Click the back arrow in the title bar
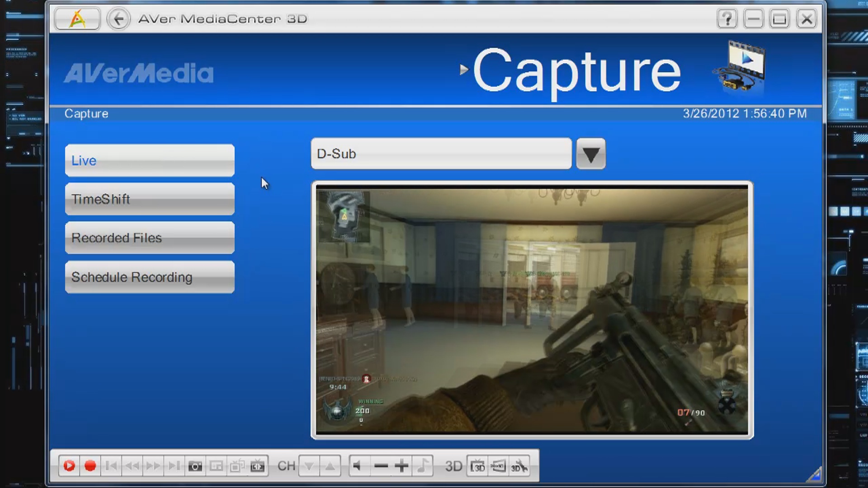This screenshot has width=868, height=488. coord(118,19)
